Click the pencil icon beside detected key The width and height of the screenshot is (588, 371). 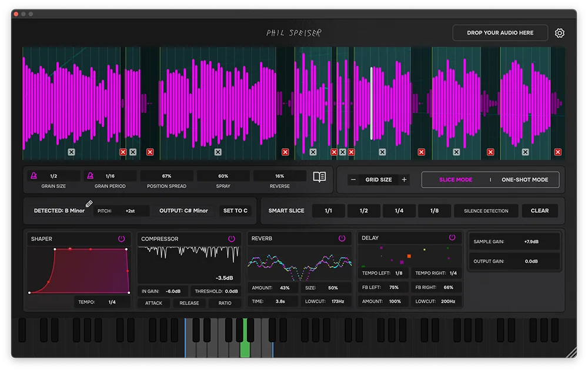click(x=89, y=203)
